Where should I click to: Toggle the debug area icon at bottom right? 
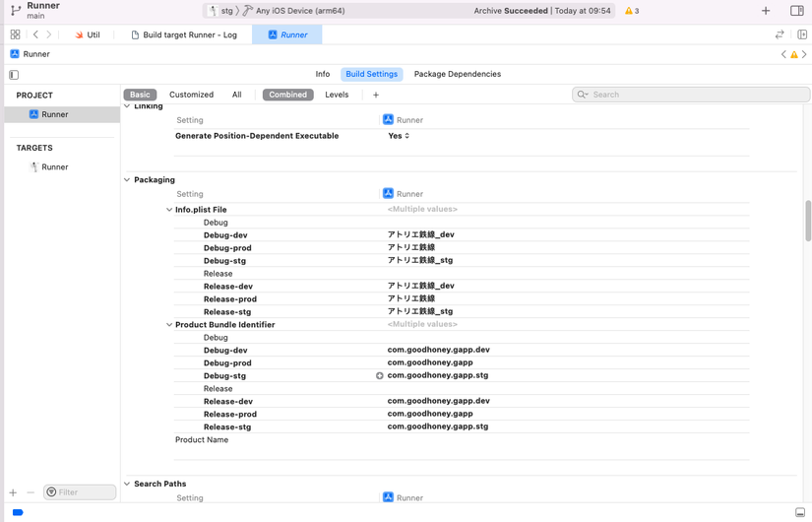(800, 512)
